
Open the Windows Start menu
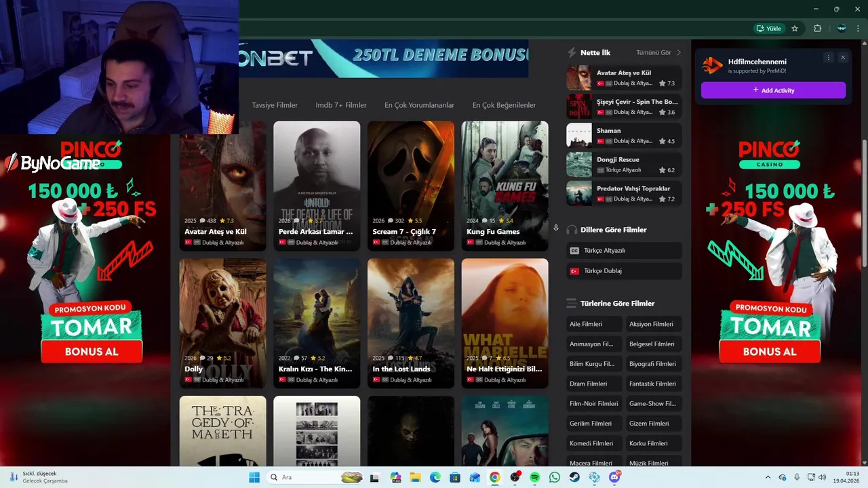pyautogui.click(x=254, y=477)
